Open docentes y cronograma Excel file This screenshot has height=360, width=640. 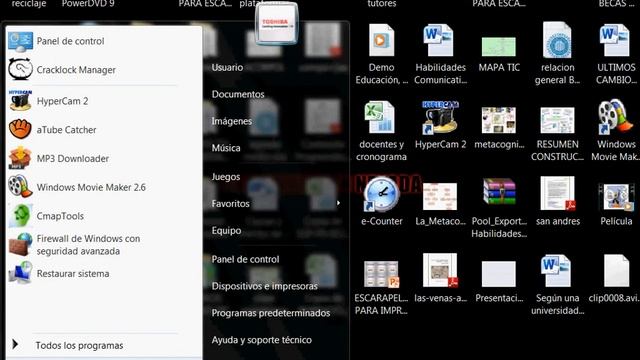pos(380,118)
